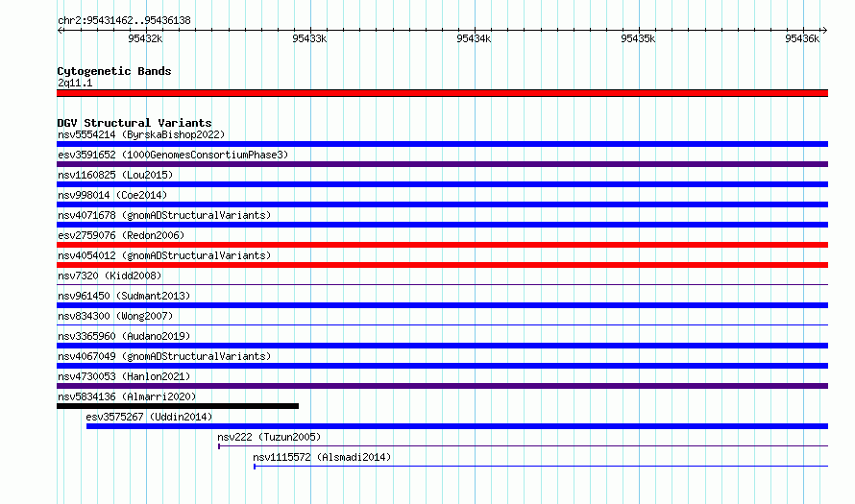Click nsv4067049 (gnomADStructuralVariants) label
Viewport: 855px width, 504px height.
[164, 356]
